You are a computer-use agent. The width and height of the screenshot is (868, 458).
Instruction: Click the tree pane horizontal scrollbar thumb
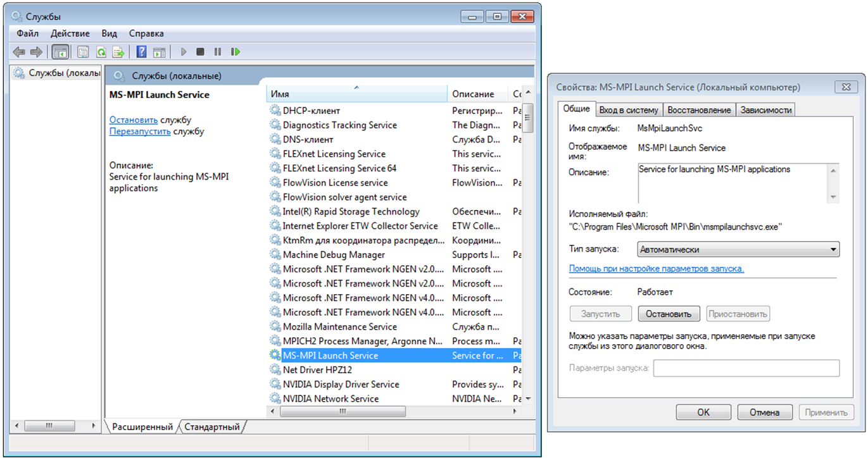tap(49, 426)
